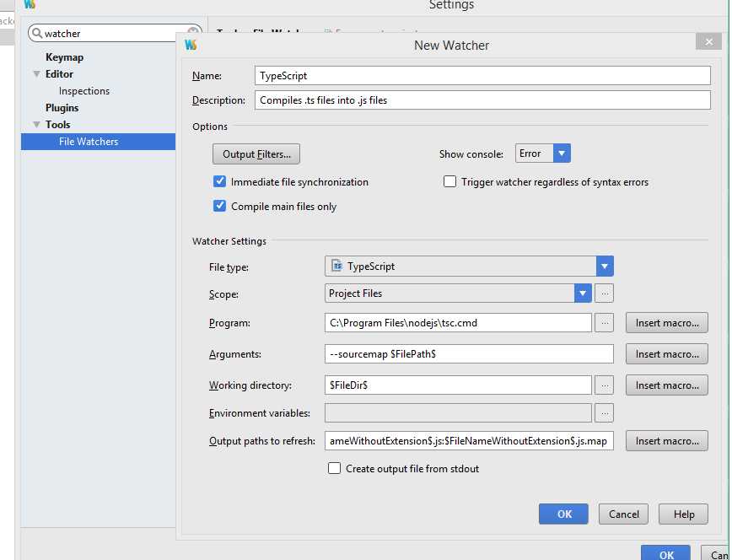
Task: Cancel the New Watcher dialog
Action: coord(623,514)
